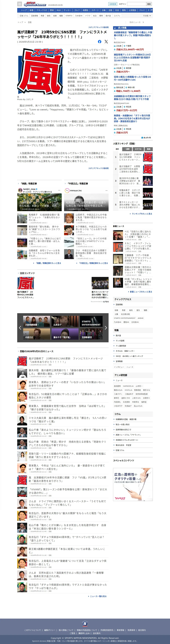The image size is (170, 644).
Task: Click the 求人ボックス logo
Action: coord(146,138)
